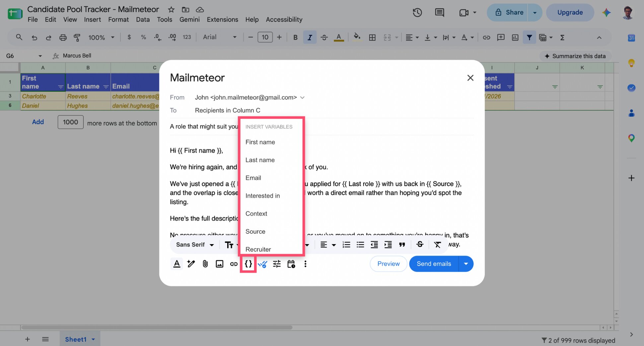Open Google Calendar icon in side panel

click(631, 38)
